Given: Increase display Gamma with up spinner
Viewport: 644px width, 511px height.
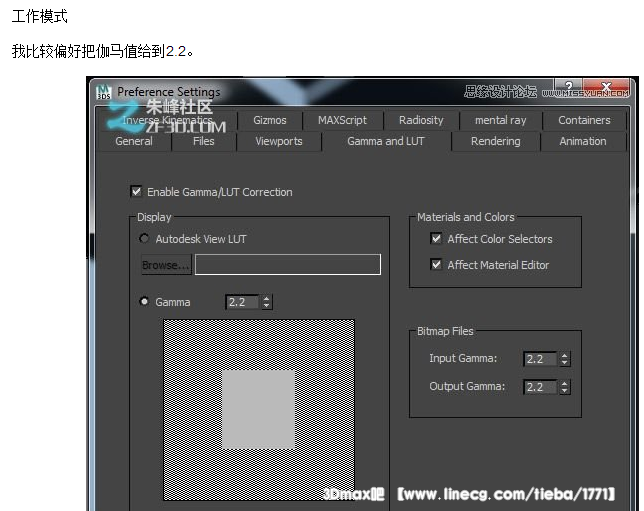Looking at the screenshot, I should (267, 299).
